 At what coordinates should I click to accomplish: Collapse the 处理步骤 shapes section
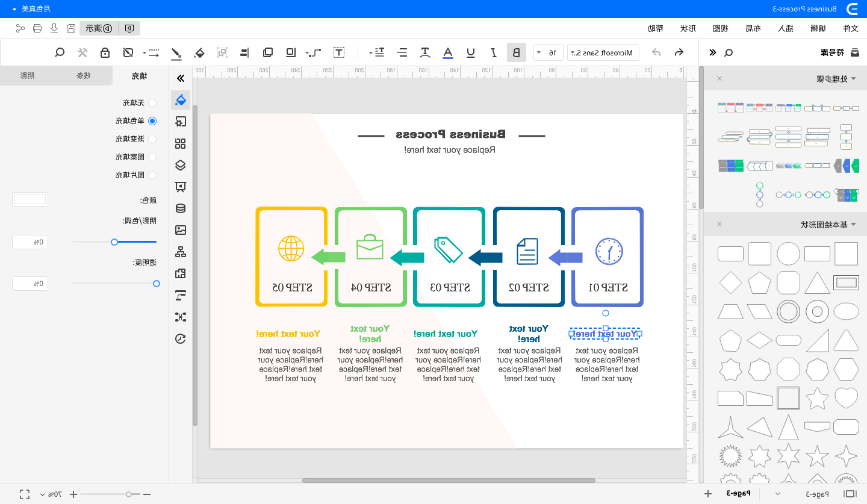click(853, 79)
